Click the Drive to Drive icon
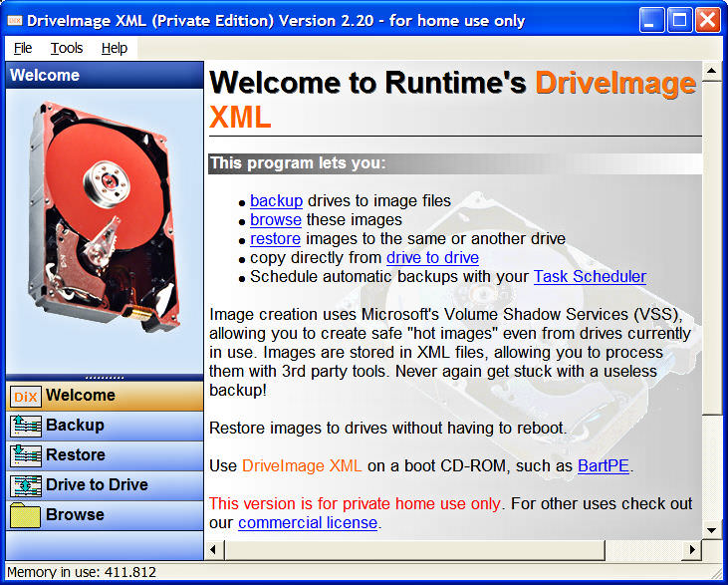This screenshot has height=585, width=728. point(26,485)
